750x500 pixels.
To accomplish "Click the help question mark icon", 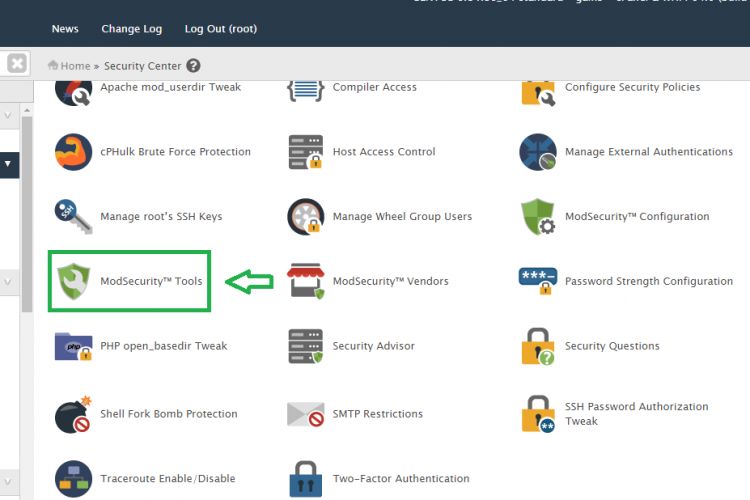I will [x=193, y=66].
